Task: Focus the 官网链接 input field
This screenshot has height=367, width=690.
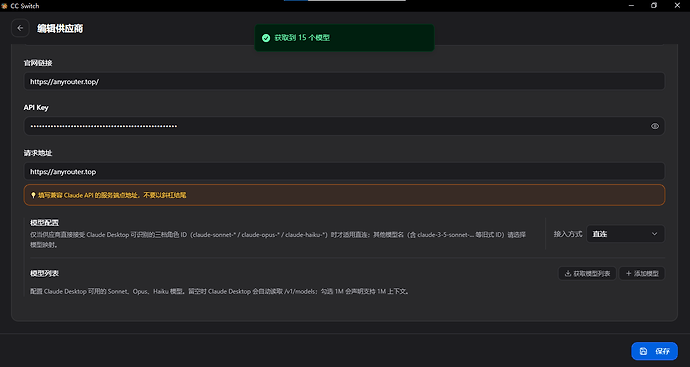Action: (x=344, y=81)
